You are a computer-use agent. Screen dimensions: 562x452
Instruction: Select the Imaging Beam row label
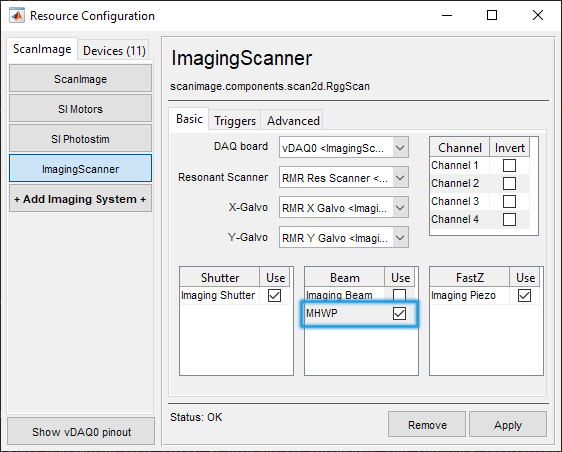(x=339, y=295)
